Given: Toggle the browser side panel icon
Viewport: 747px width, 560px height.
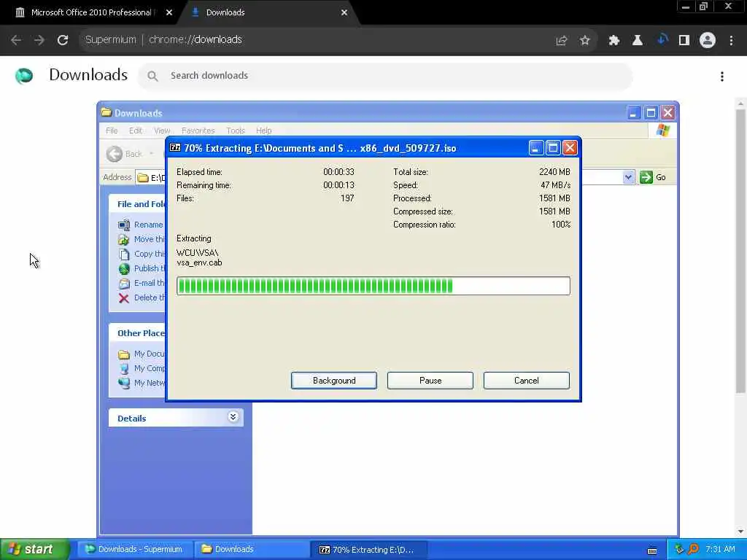Looking at the screenshot, I should [x=684, y=41].
